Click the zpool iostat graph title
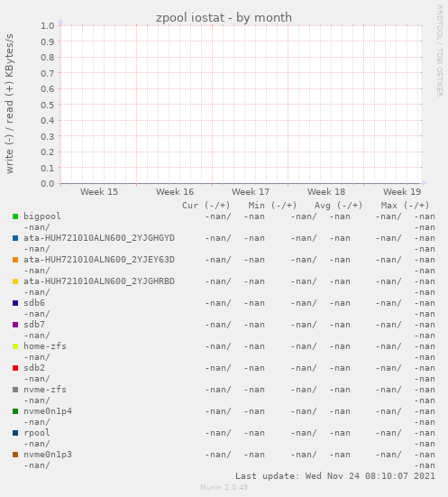The width and height of the screenshot is (448, 497). pos(224,17)
